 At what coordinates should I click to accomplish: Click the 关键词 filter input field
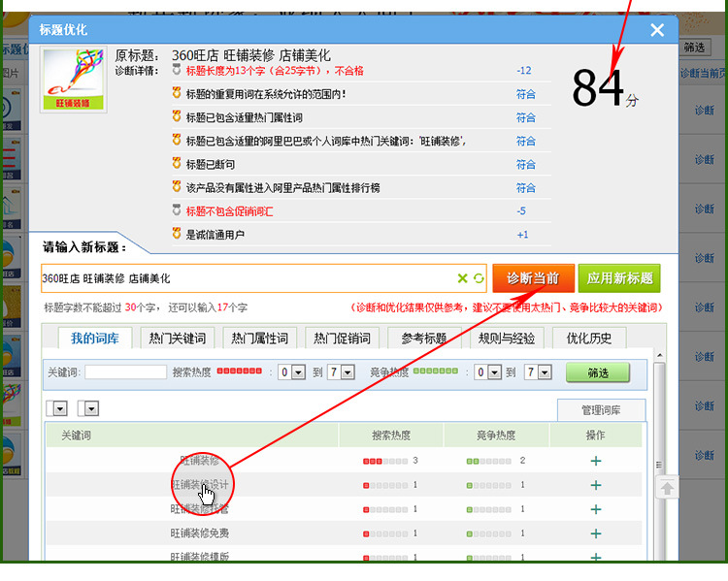pos(126,372)
